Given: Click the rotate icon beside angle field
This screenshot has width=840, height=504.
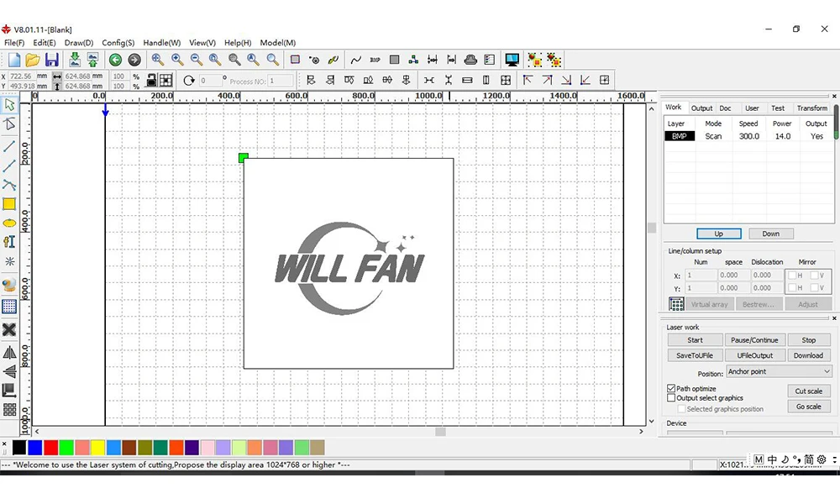Looking at the screenshot, I should (188, 81).
